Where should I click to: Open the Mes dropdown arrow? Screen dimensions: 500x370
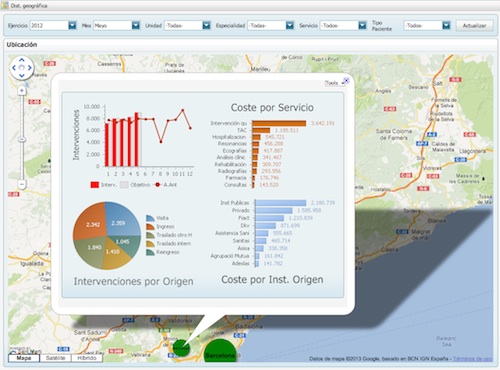click(136, 25)
